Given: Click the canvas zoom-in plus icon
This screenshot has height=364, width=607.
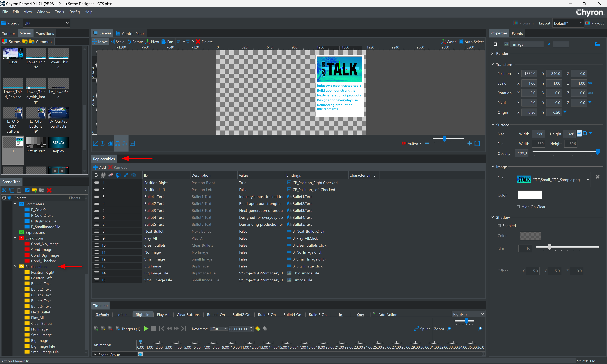Looking at the screenshot, I should pos(470,143).
